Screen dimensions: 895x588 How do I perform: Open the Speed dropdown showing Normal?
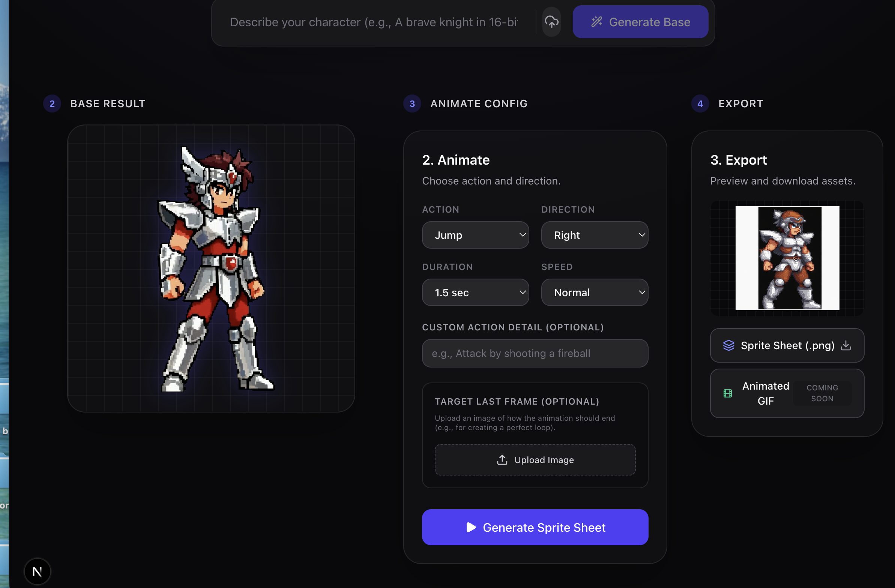[x=595, y=292]
